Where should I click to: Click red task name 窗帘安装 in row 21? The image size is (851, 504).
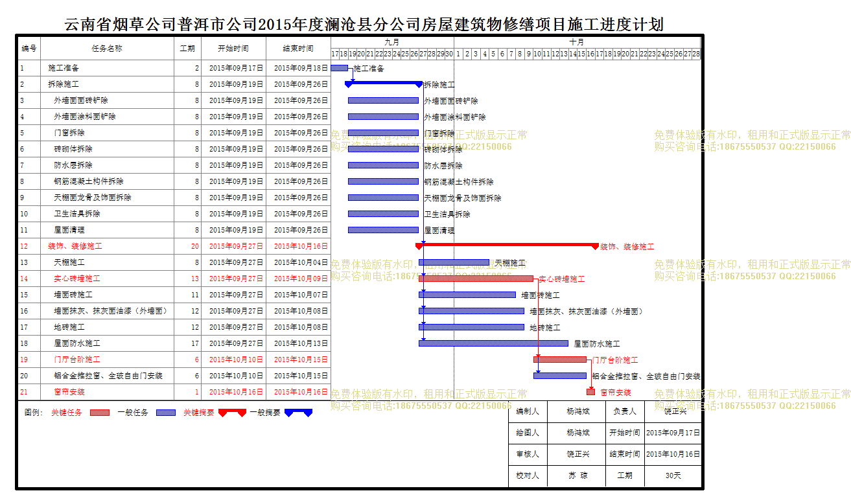(x=69, y=392)
